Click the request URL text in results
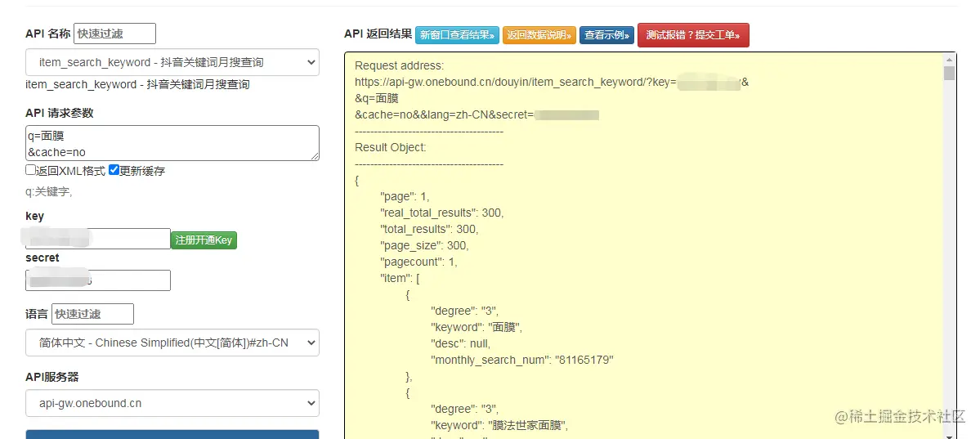 point(552,82)
